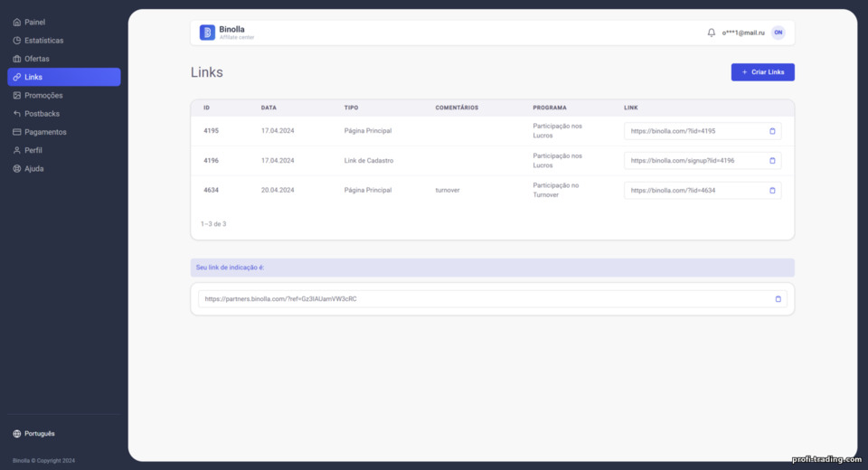868x470 pixels.
Task: Copy the partners referral link
Action: coord(778,299)
